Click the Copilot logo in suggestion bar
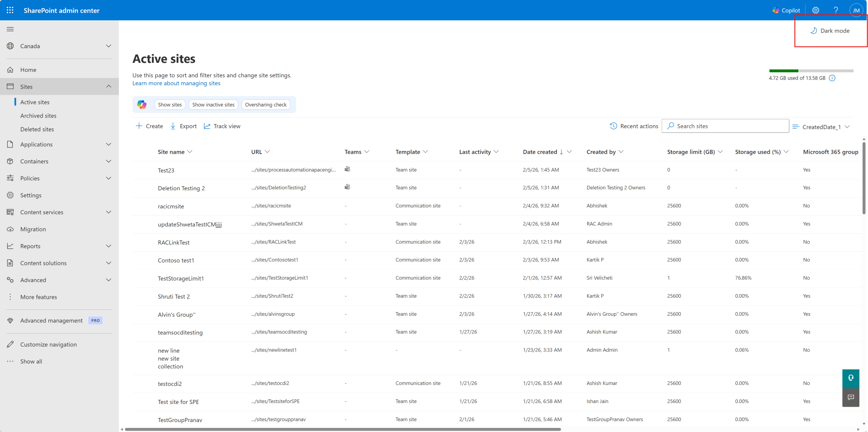868x432 pixels. pyautogui.click(x=142, y=104)
